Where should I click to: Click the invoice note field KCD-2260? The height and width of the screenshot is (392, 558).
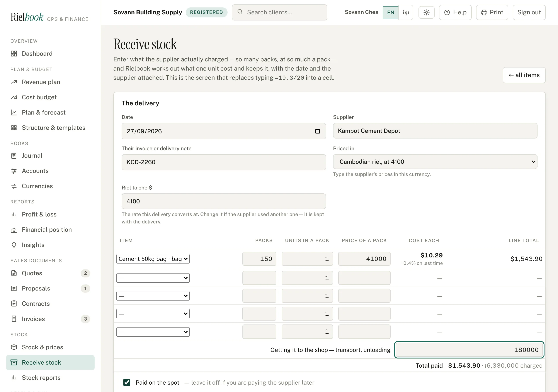(x=224, y=162)
